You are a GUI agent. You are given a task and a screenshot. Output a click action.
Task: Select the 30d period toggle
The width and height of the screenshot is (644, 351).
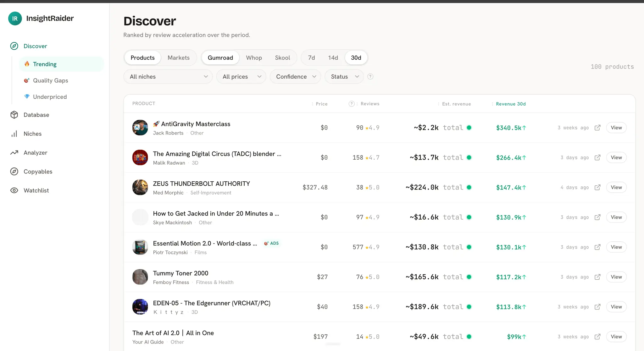tap(356, 58)
